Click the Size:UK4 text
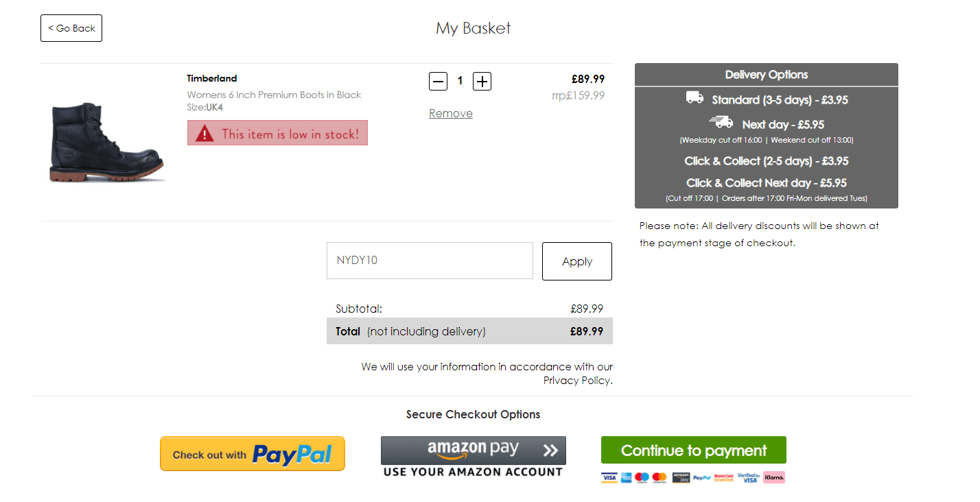This screenshot has width=980, height=502. click(x=205, y=107)
